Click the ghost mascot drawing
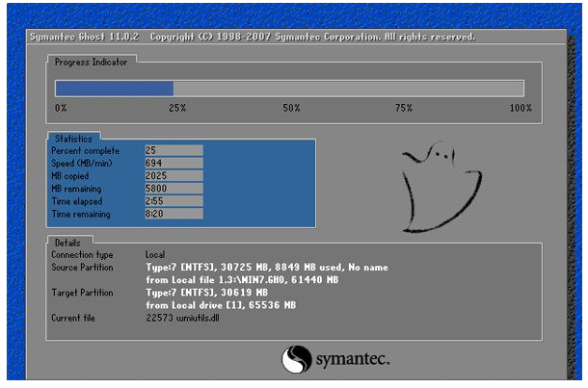 (x=441, y=187)
